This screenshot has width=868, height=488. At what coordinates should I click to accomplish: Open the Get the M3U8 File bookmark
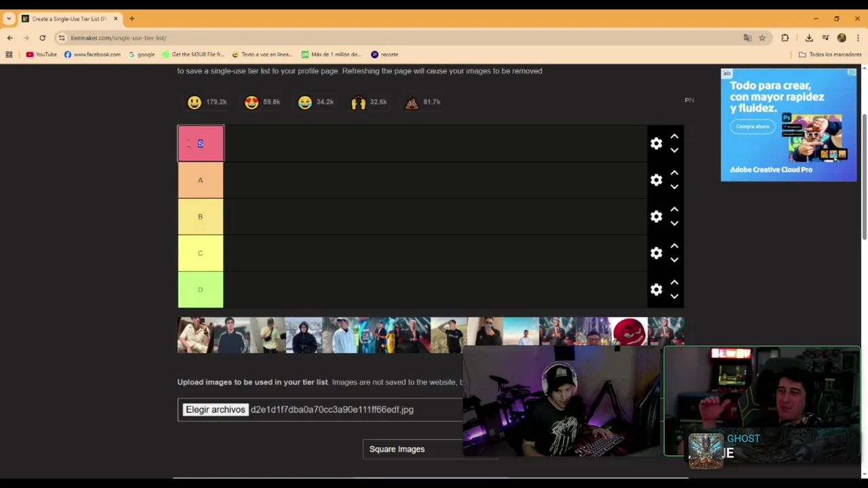[x=193, y=54]
